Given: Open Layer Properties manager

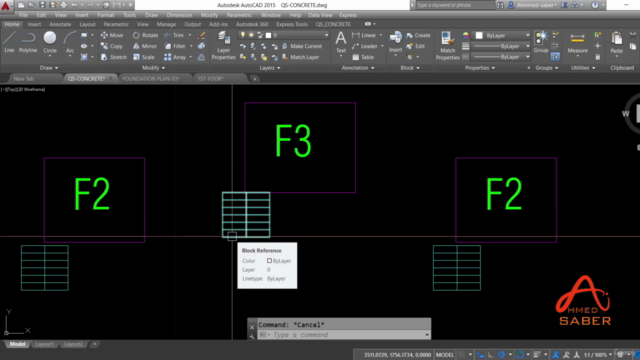Looking at the screenshot, I should (223, 46).
